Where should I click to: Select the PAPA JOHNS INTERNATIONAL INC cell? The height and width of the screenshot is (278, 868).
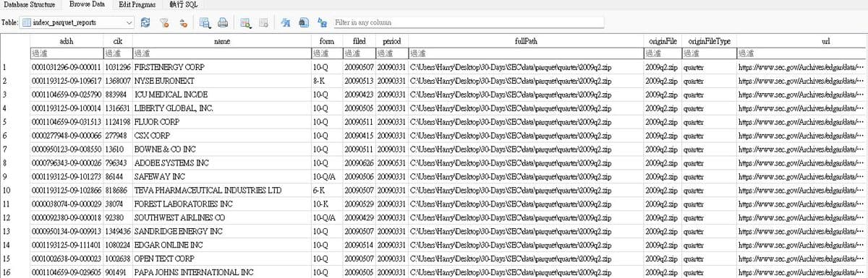[x=221, y=272]
